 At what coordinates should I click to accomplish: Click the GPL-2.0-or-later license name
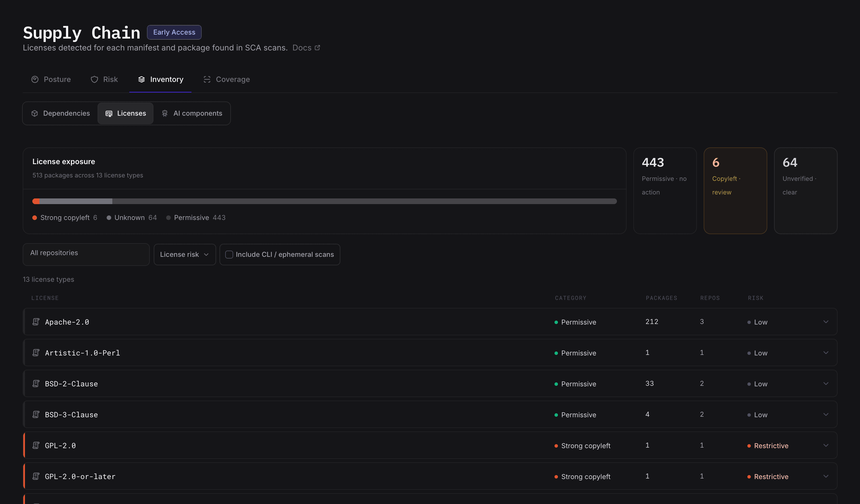coord(80,477)
